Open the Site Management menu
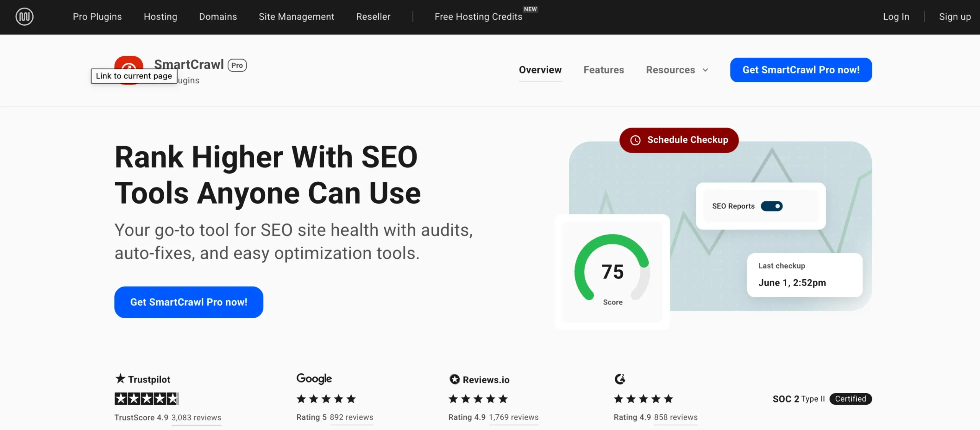Image resolution: width=980 pixels, height=430 pixels. (296, 16)
